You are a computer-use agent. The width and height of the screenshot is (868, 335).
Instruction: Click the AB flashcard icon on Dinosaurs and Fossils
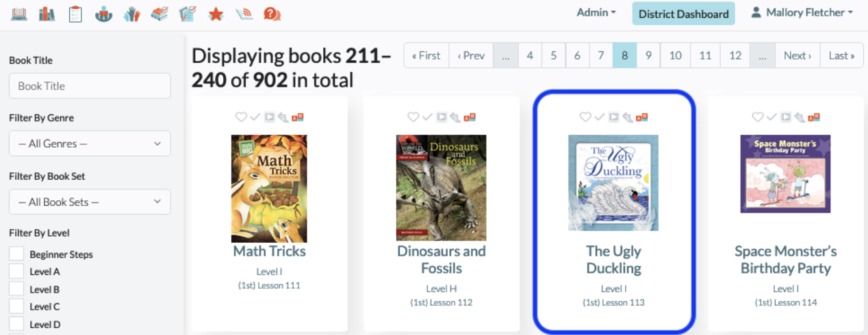[470, 117]
